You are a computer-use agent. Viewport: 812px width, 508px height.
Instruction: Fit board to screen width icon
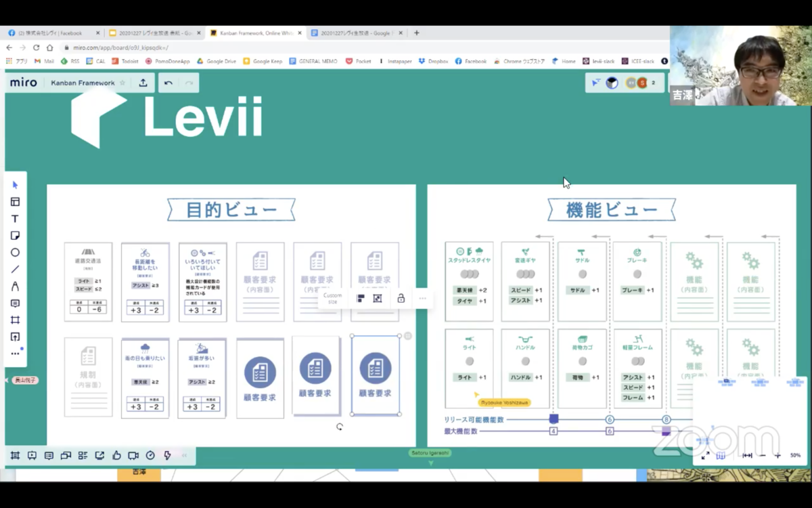[x=747, y=456]
